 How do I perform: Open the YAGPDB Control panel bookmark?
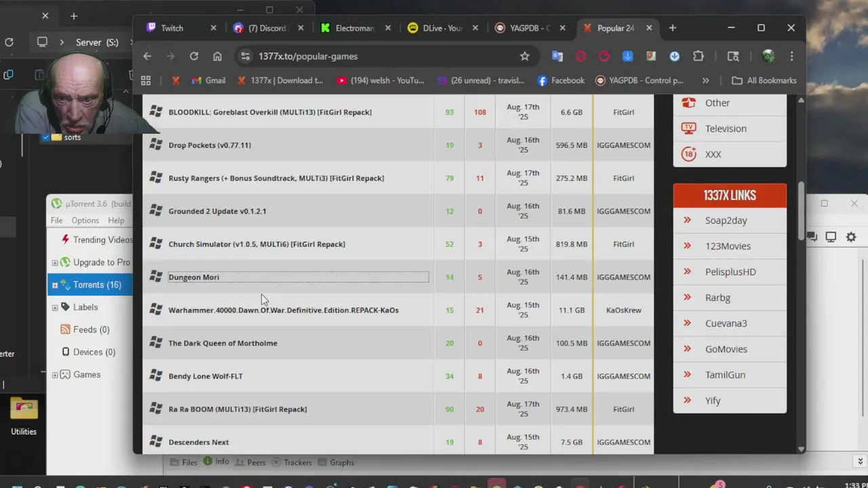[x=639, y=81]
